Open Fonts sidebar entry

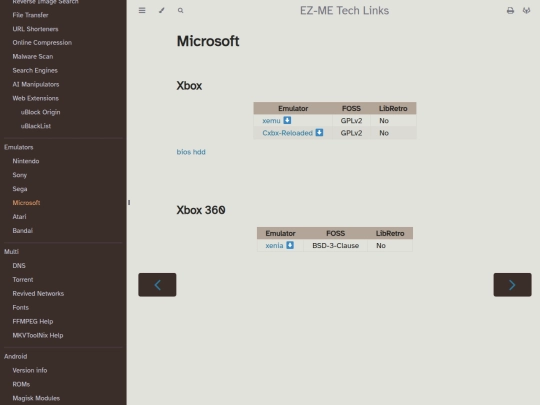(x=21, y=308)
